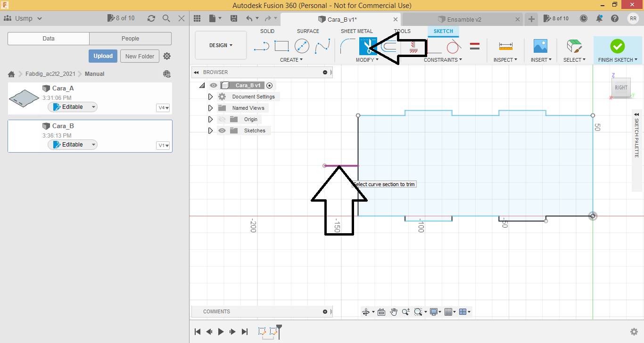The width and height of the screenshot is (644, 343).
Task: Select the Pan hand tool
Action: point(394,312)
